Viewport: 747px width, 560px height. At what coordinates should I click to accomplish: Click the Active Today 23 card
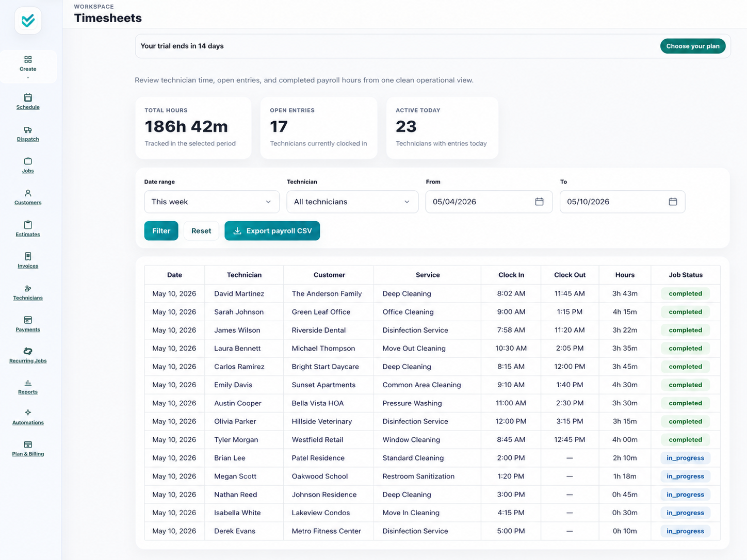tap(442, 128)
